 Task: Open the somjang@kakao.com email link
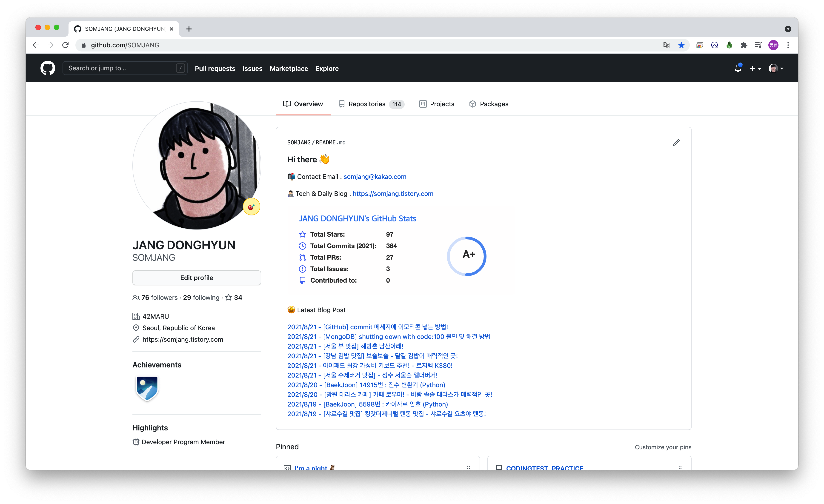[375, 177]
